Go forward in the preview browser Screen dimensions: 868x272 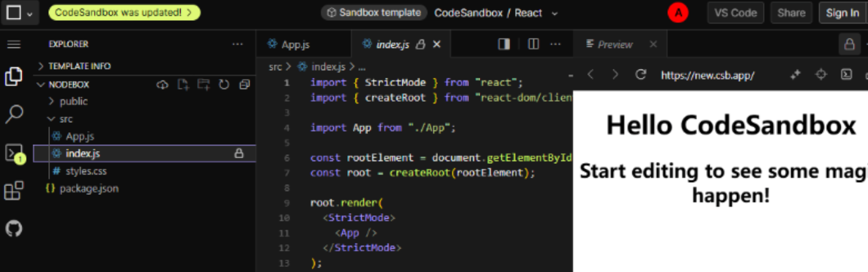coord(615,75)
